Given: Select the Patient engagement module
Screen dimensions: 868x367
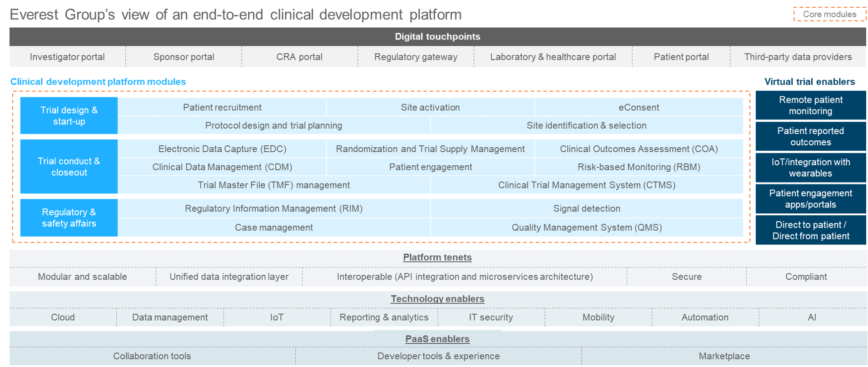Looking at the screenshot, I should [x=430, y=167].
